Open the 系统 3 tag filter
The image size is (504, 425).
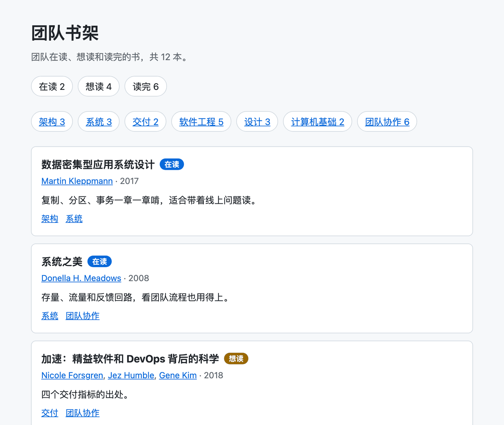tap(99, 122)
